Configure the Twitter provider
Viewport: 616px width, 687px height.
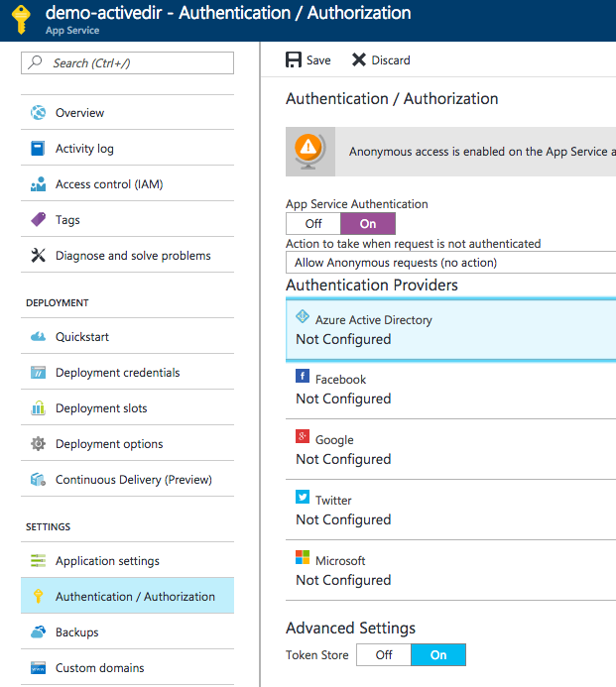tap(450, 510)
